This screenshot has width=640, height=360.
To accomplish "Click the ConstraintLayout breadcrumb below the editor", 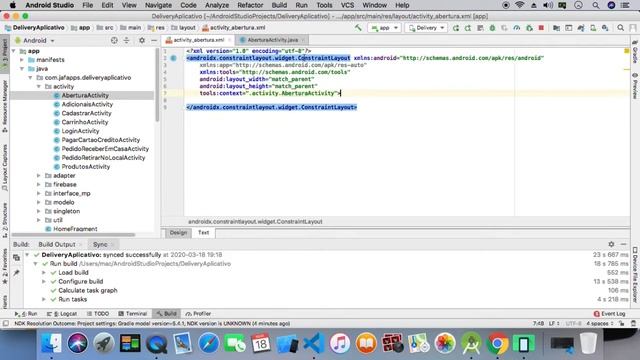I will [255, 222].
